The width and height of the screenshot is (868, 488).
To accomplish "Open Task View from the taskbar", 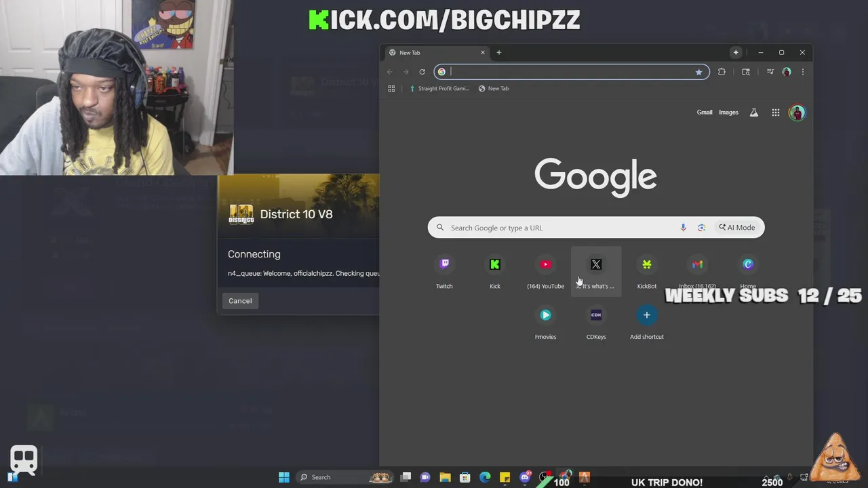I will 406,477.
